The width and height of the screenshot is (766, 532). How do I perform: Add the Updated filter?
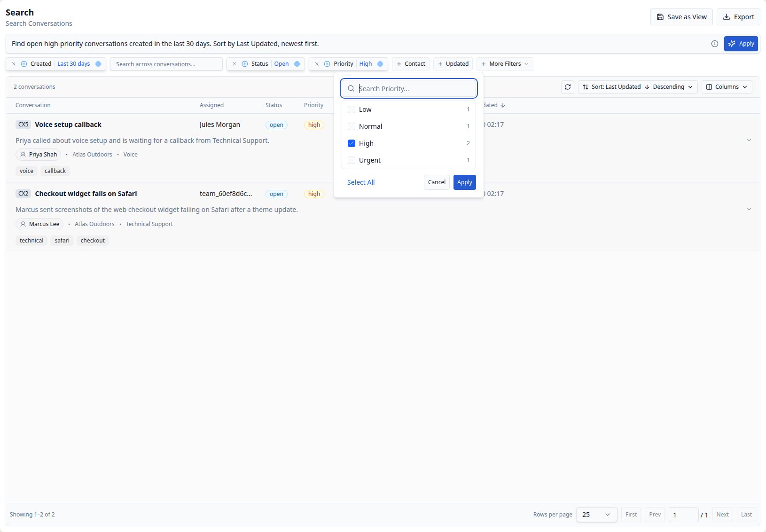[x=453, y=64]
